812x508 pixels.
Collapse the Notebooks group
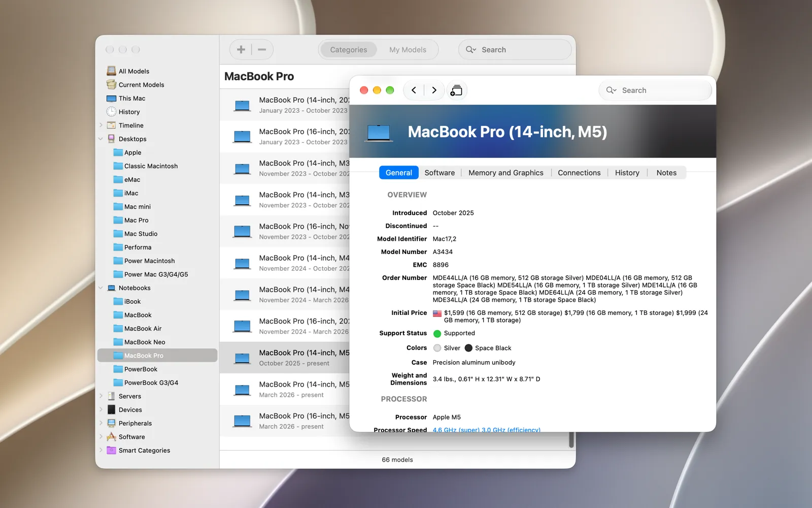coord(100,288)
